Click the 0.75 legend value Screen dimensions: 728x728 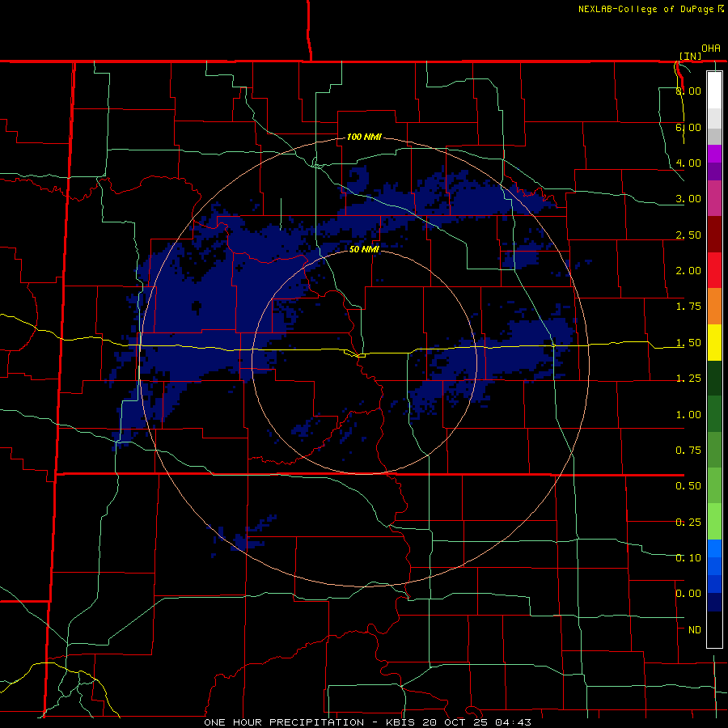tap(688, 451)
